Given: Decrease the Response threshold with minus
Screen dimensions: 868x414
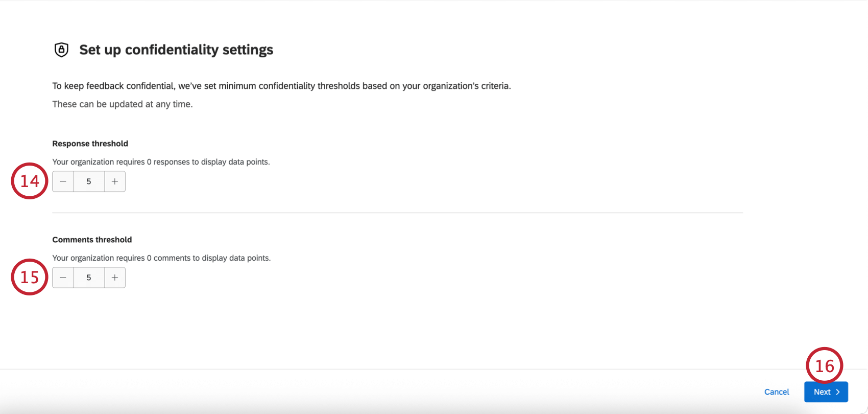Looking at the screenshot, I should click(x=63, y=181).
